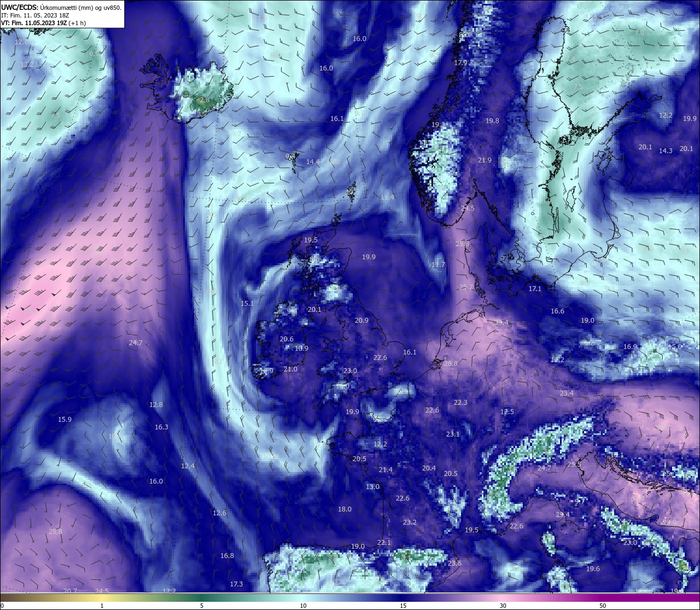This screenshot has width=700, height=610.
Task: Click the 12.8 map value
Action: click(x=156, y=405)
